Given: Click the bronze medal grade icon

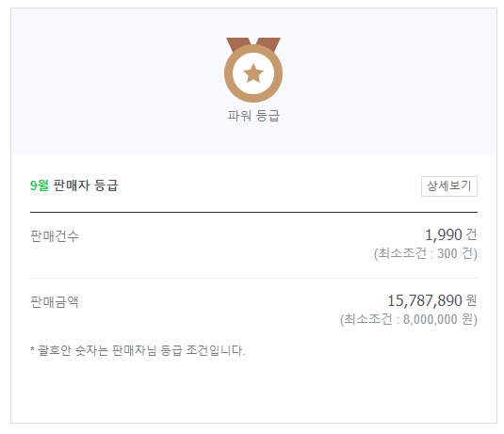Looking at the screenshot, I should click(x=253, y=70).
